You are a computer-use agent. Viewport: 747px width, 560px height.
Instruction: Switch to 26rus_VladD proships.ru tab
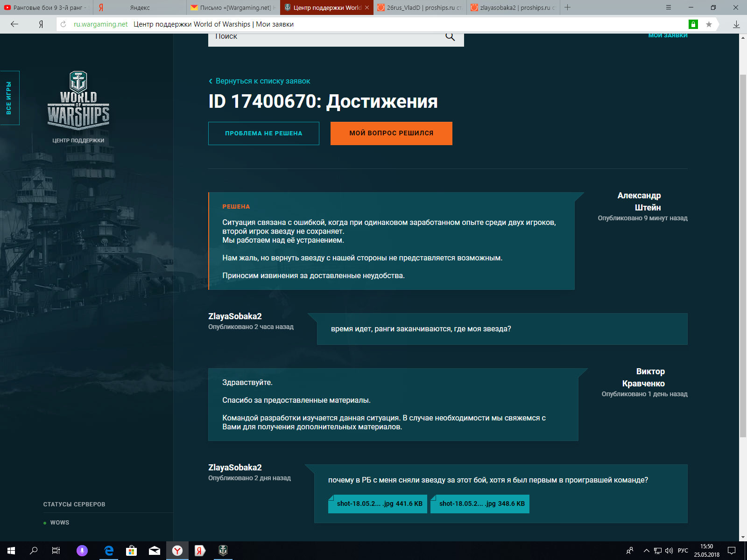[420, 7]
